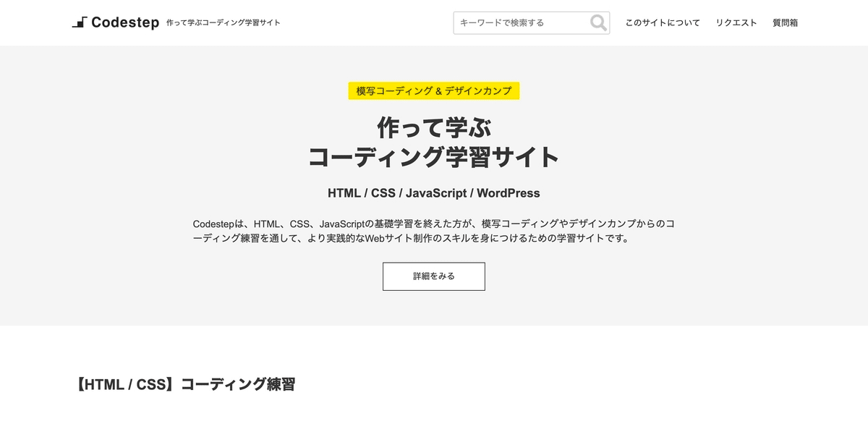Click the search magnifying glass icon
The image size is (868, 424).
598,22
